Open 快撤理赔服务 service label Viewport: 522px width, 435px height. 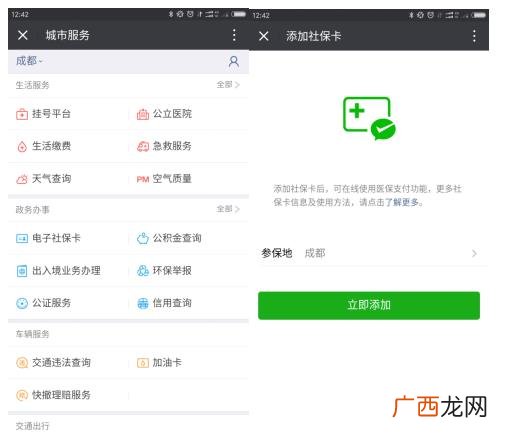pos(61,395)
